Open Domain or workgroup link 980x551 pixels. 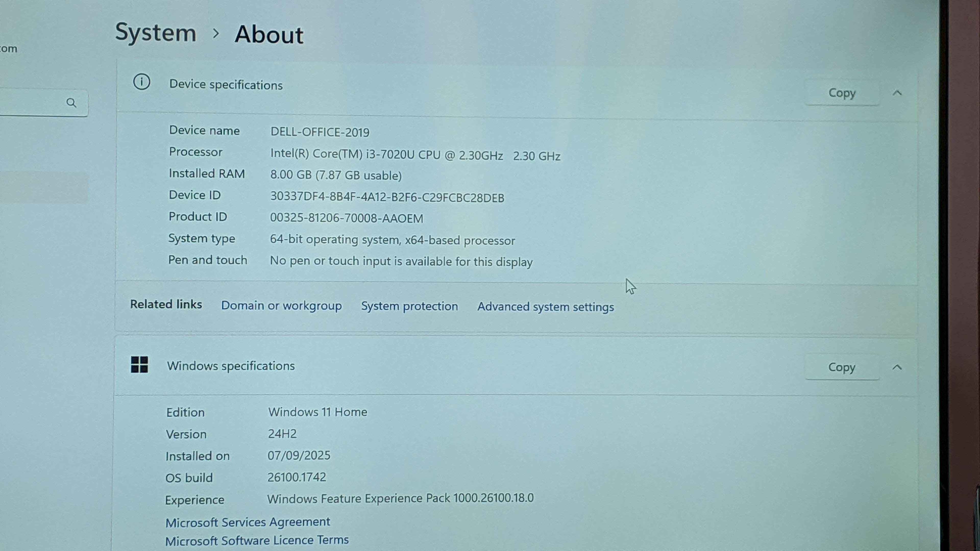tap(281, 306)
